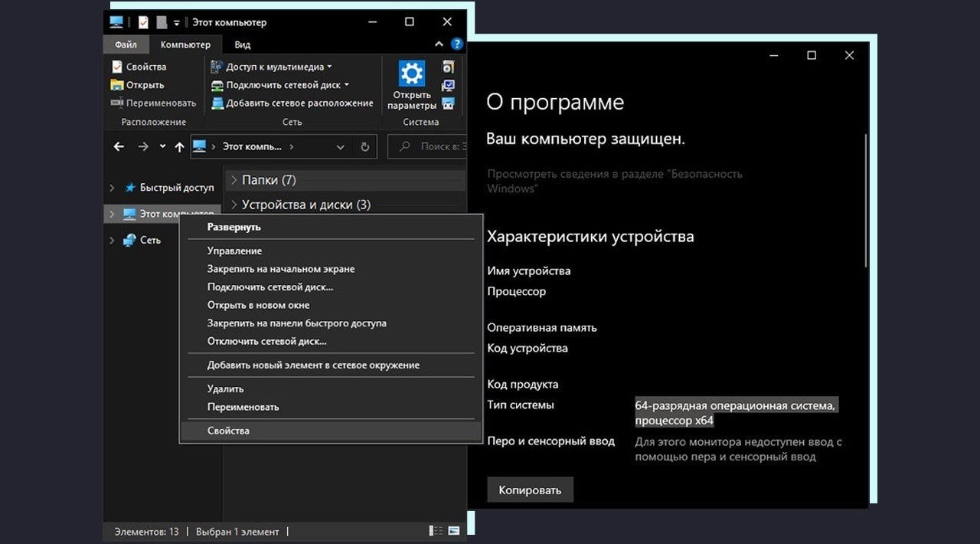980x544 pixels.
Task: Go back with the left arrow
Action: click(119, 146)
